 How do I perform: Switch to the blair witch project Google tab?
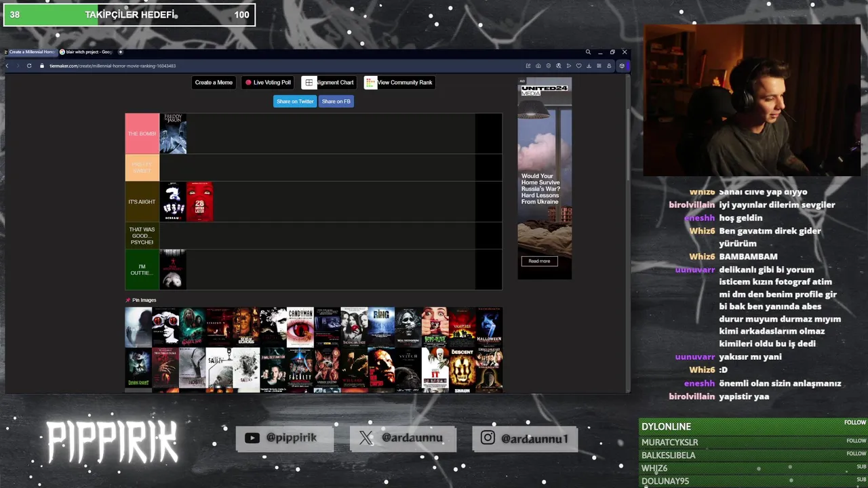[87, 52]
